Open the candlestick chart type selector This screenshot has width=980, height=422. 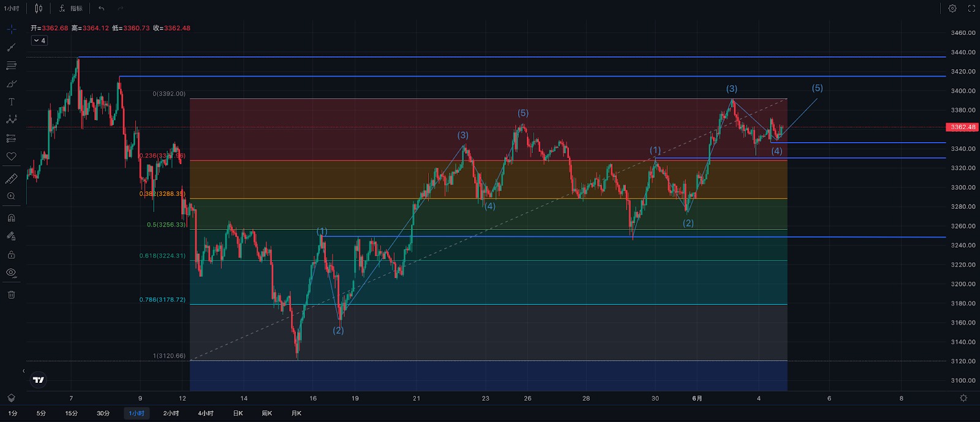pyautogui.click(x=39, y=9)
